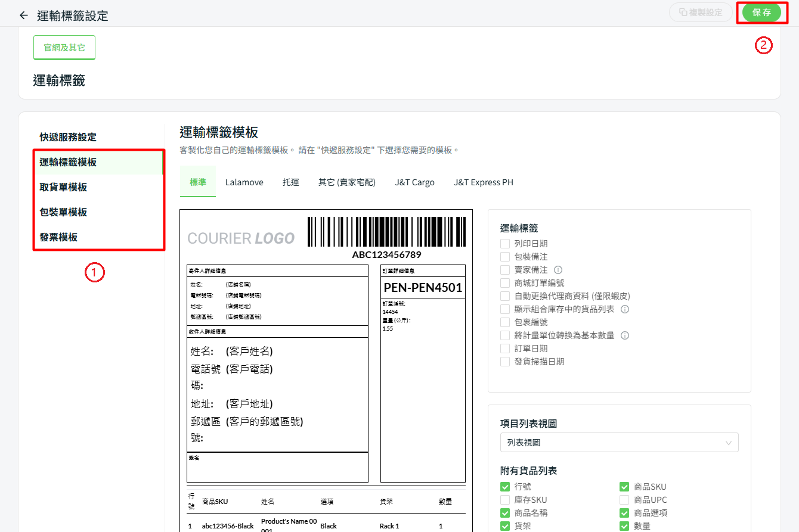The height and width of the screenshot is (532, 799).
Task: Click info icon next to 賣家備注
Action: pos(558,270)
